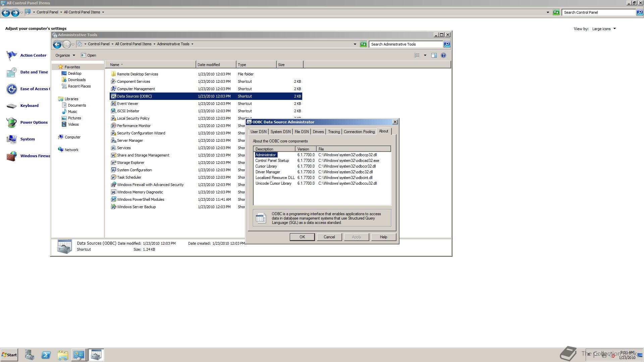Expand the views options dropdown arrow
Viewport: 644px width, 362px height.
[x=425, y=55]
